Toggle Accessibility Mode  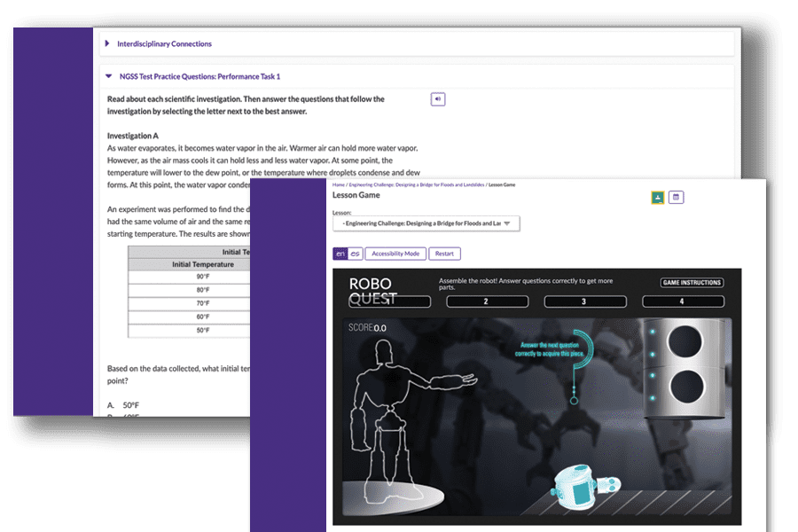395,254
